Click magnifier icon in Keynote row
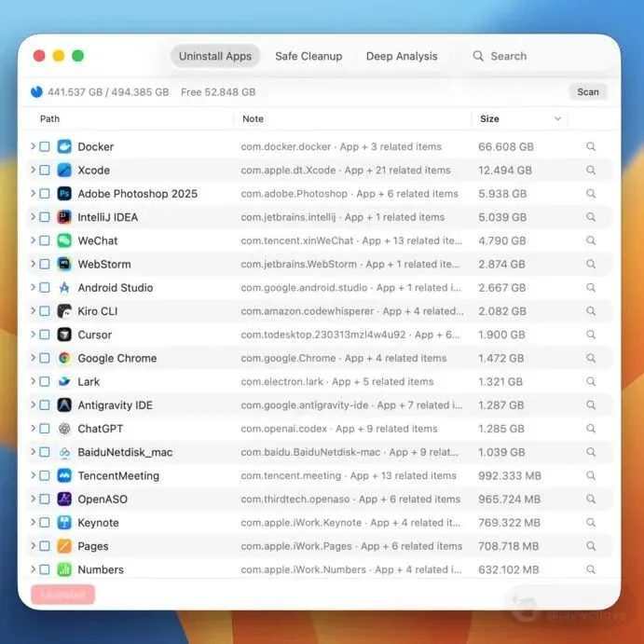644x644 pixels. coord(591,523)
